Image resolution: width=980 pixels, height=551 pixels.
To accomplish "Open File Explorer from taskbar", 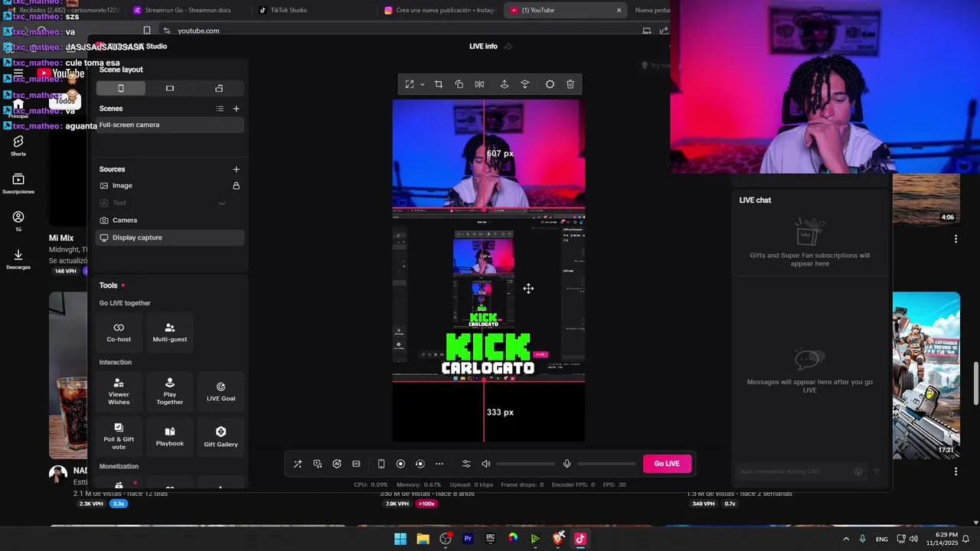I will (x=423, y=539).
